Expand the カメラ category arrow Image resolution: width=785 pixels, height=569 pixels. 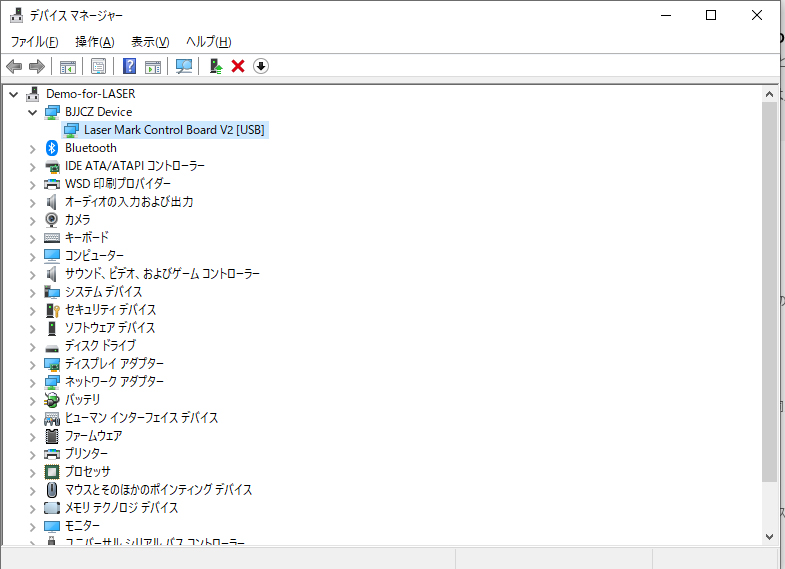tap(33, 220)
